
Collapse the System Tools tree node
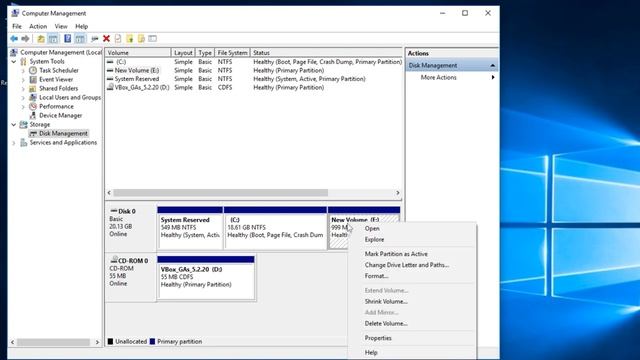14,61
